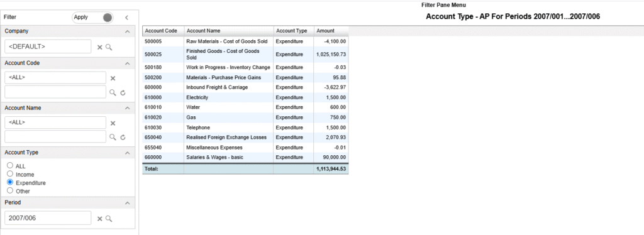Select the Electricity account name
This screenshot has width=644, height=235.
point(197,97)
